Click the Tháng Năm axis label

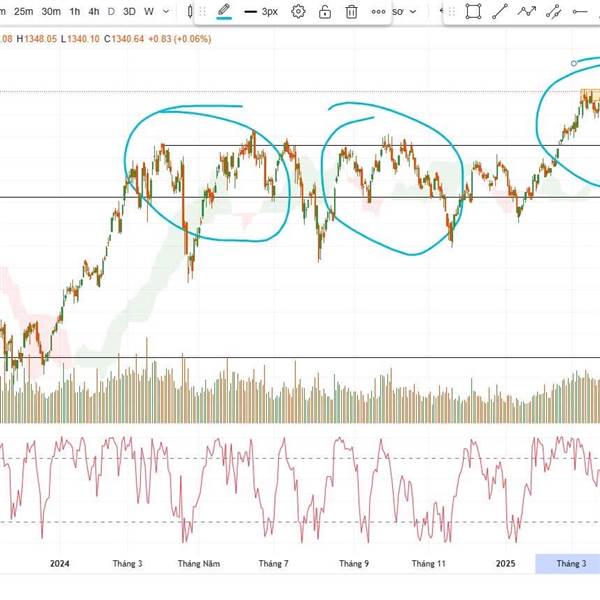(x=199, y=563)
